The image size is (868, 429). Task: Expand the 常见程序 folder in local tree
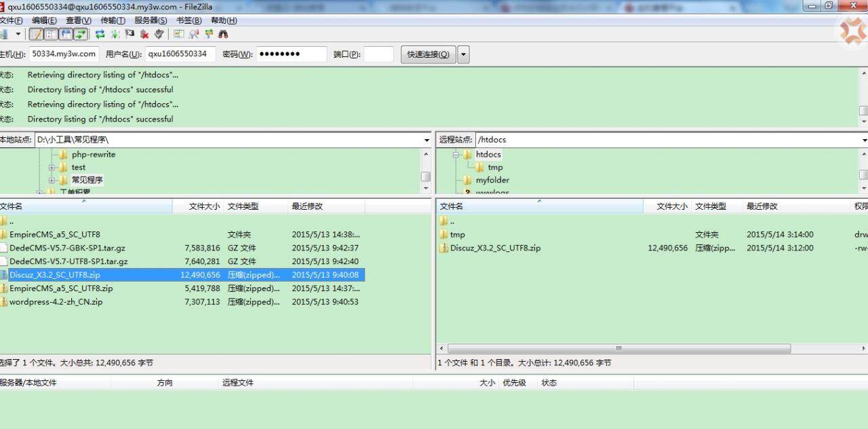click(52, 180)
